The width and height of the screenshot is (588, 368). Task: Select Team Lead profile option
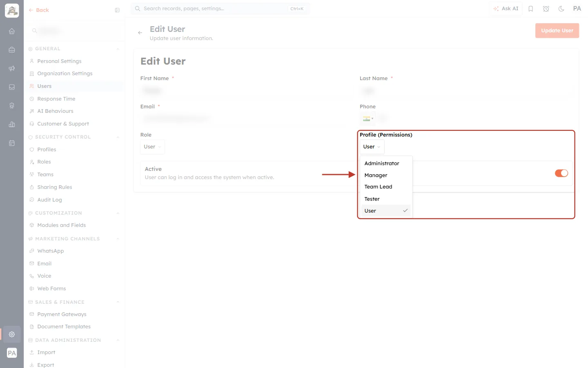[x=386, y=187]
